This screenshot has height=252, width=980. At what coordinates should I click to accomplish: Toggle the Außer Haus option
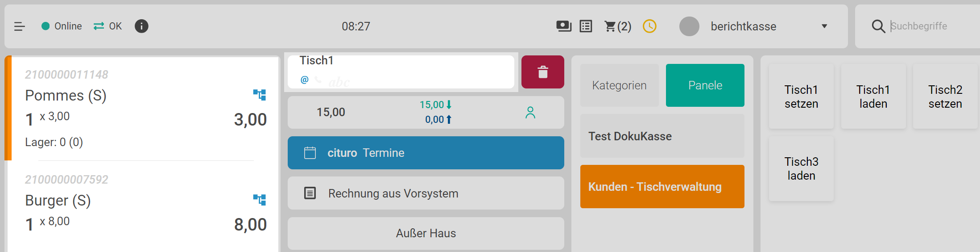pyautogui.click(x=426, y=233)
